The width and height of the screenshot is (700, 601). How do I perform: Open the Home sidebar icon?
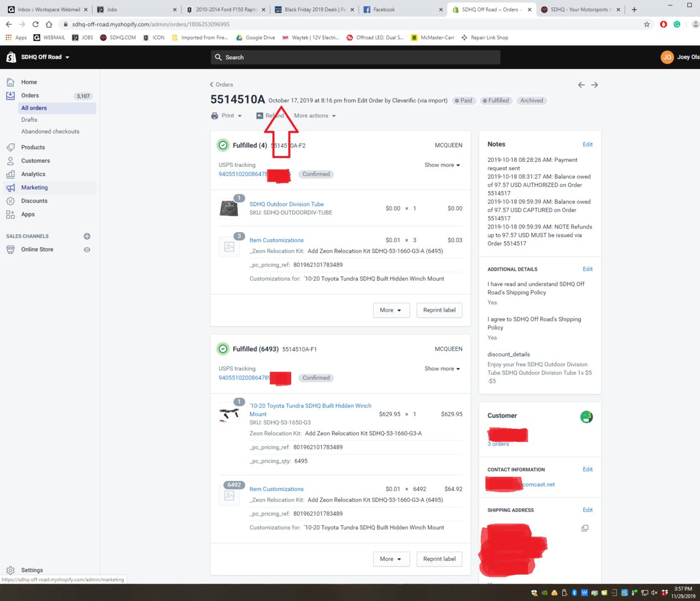(x=10, y=82)
